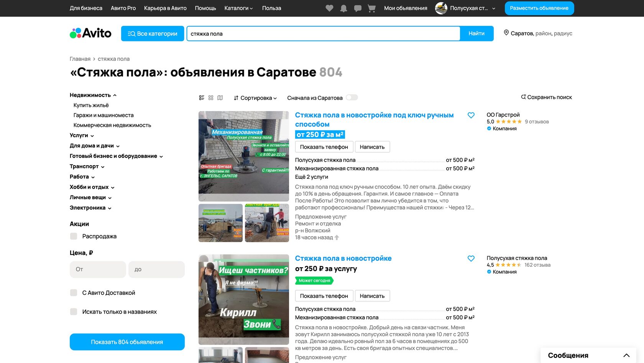Click the Найти search button
Screen dimensions: 644x363
pos(476,33)
